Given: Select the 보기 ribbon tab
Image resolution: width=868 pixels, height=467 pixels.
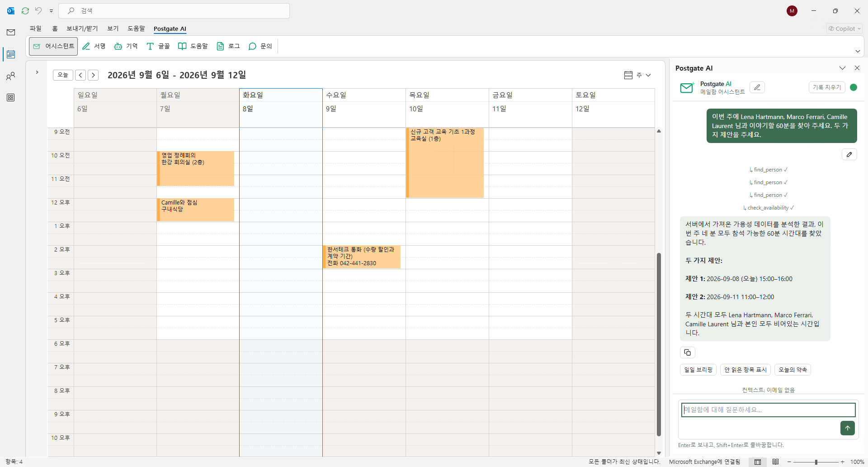Looking at the screenshot, I should pos(113,29).
